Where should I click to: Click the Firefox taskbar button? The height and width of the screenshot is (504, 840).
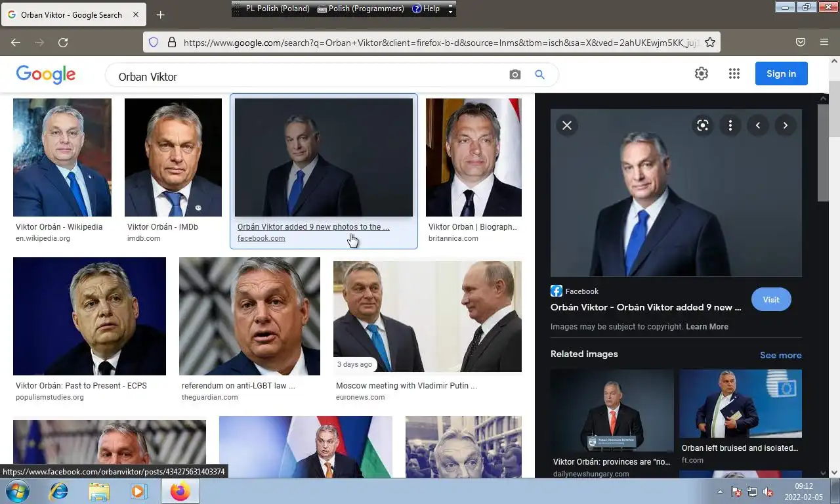point(180,491)
